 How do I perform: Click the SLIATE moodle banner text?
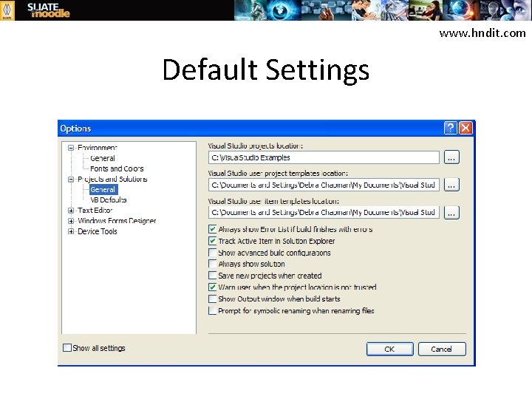click(x=48, y=10)
